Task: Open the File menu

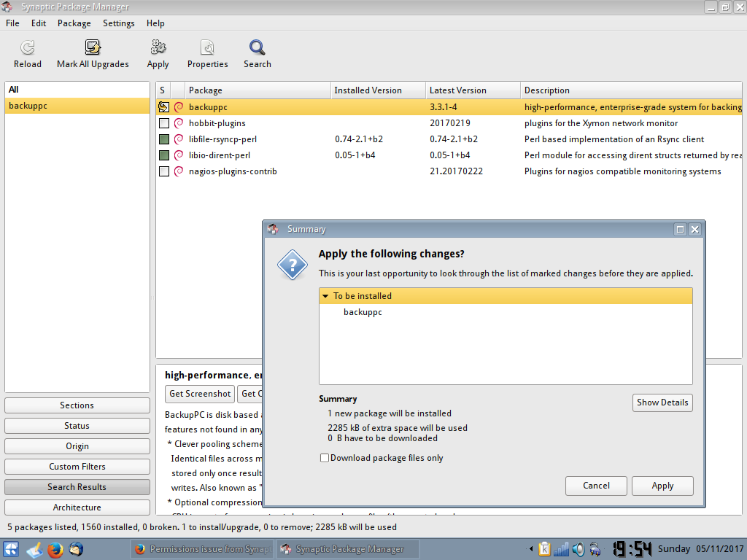Action: click(x=12, y=23)
